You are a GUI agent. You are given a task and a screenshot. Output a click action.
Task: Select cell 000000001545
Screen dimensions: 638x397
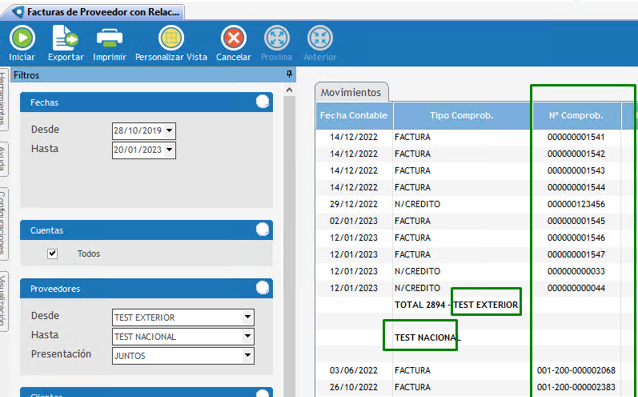(x=576, y=221)
